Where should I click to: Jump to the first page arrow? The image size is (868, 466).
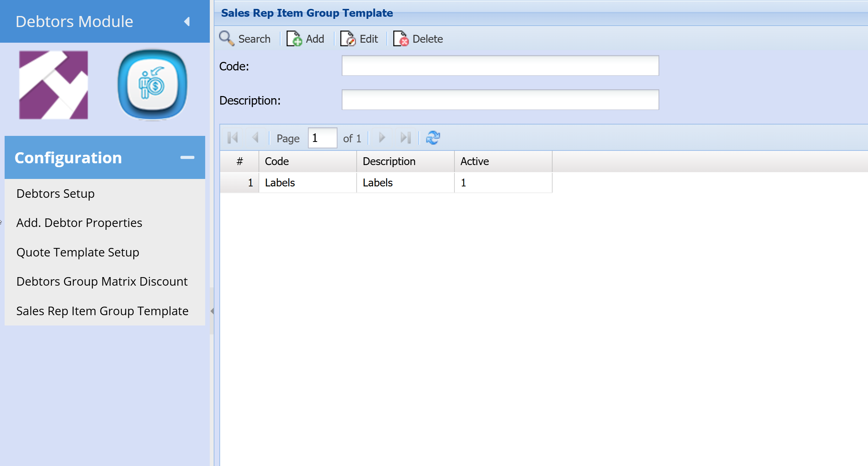233,138
